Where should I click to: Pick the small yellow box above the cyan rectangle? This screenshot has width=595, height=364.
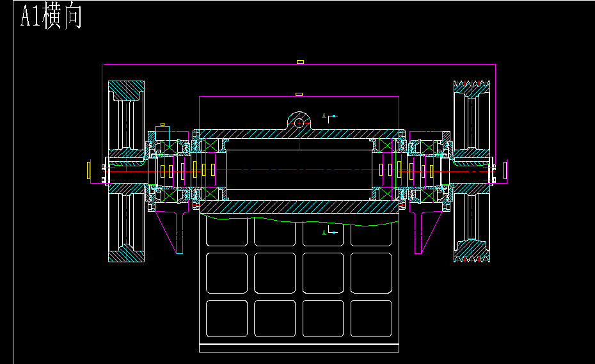pos(163,125)
